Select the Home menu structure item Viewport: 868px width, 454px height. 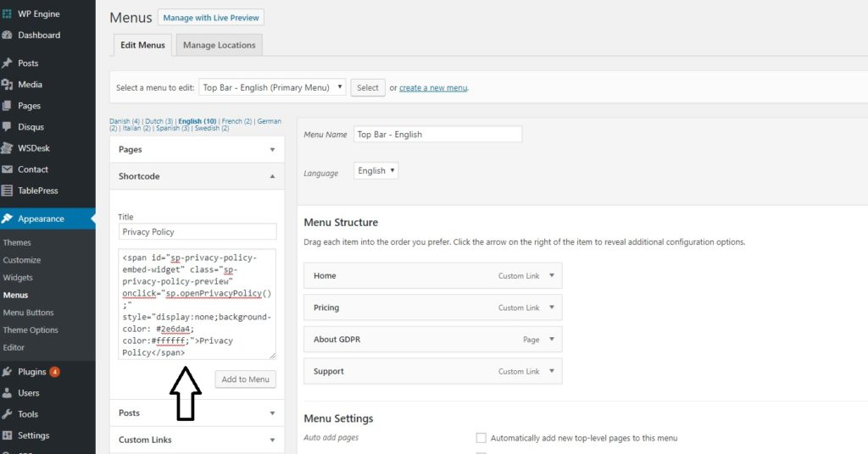tap(433, 275)
